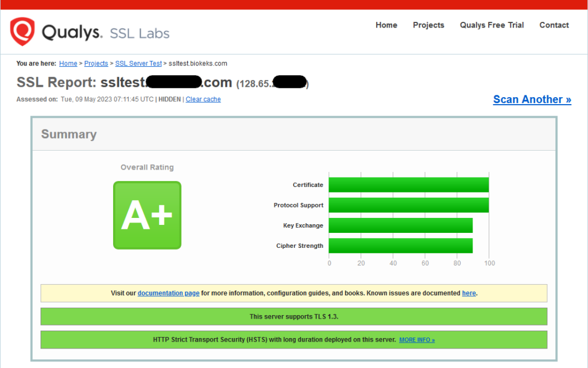The height and width of the screenshot is (368, 588).
Task: Open the Contact page
Action: coord(554,25)
